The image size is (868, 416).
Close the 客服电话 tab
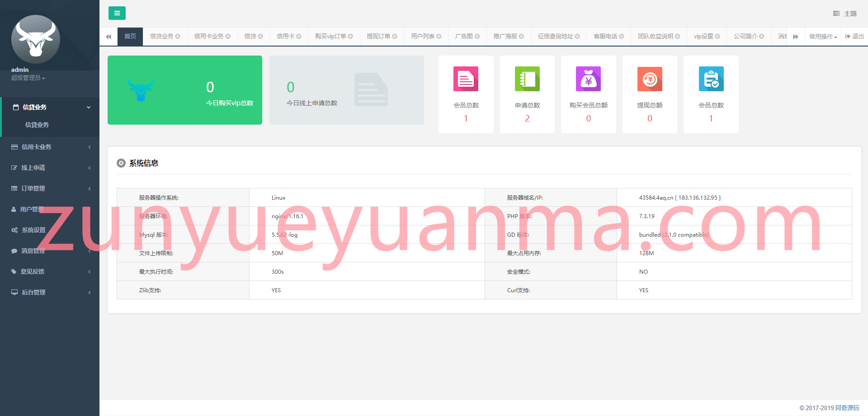(x=622, y=37)
